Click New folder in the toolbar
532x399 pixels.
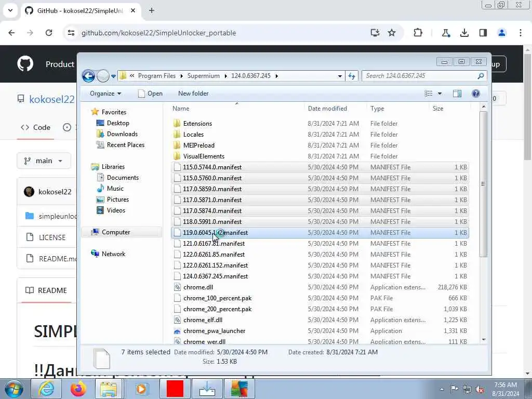193,94
